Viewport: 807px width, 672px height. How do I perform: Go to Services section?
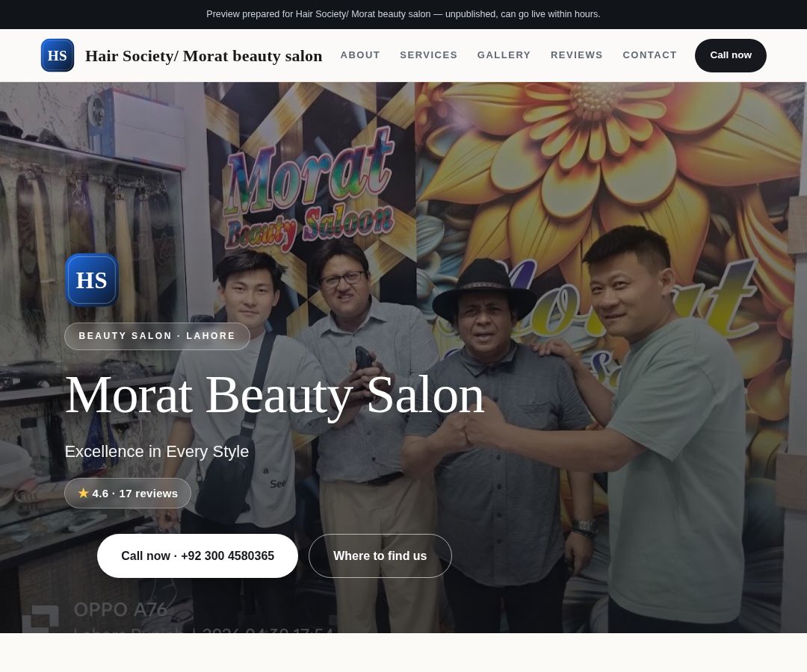tap(428, 55)
